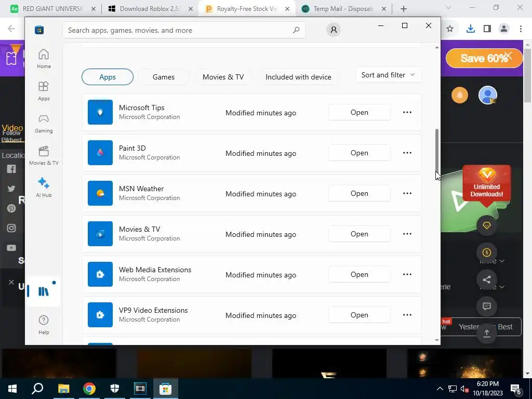
Task: Open Chrome from the taskbar
Action: pyautogui.click(x=89, y=389)
